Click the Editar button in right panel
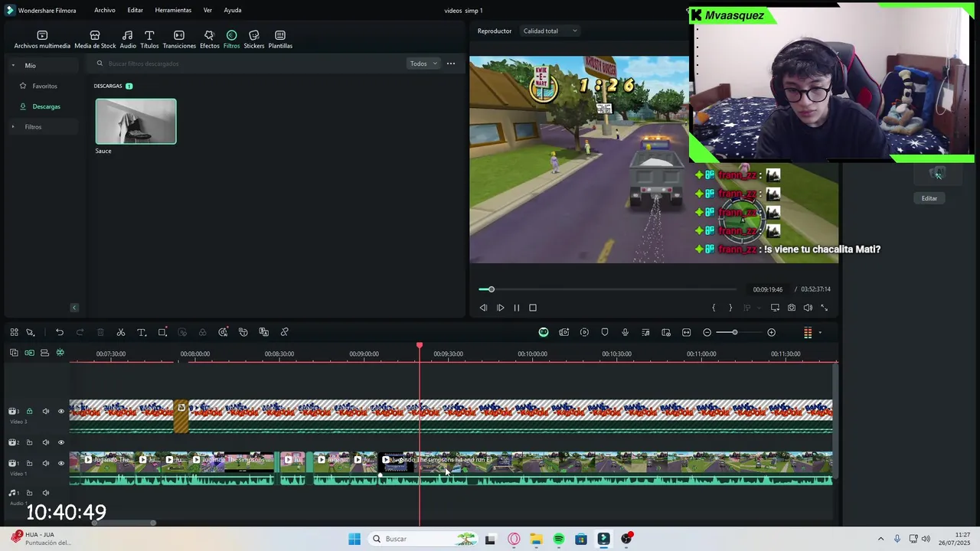Image resolution: width=980 pixels, height=551 pixels. coord(929,198)
